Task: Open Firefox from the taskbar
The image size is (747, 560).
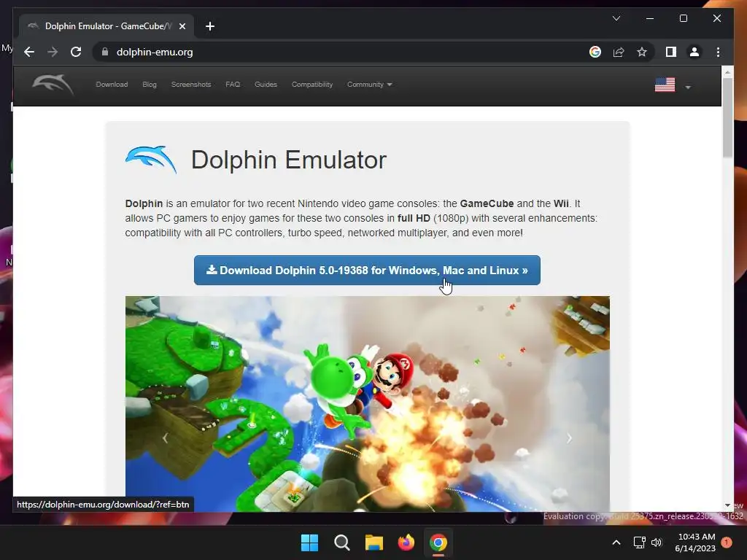Action: point(406,542)
